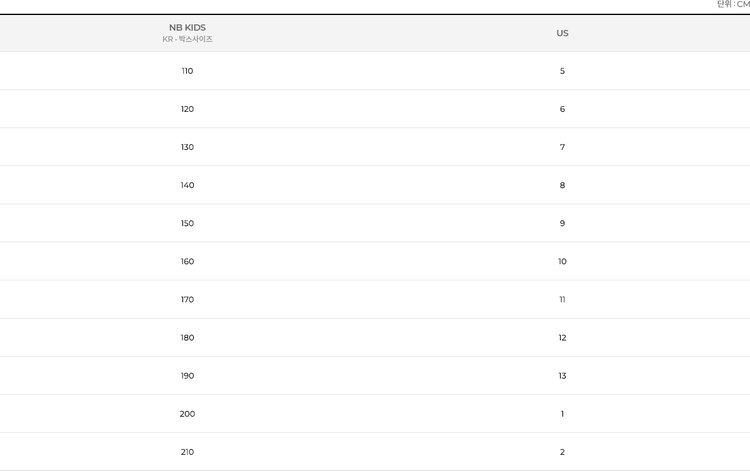750x471 pixels.
Task: Select the 140 KR size cell
Action: click(x=188, y=185)
